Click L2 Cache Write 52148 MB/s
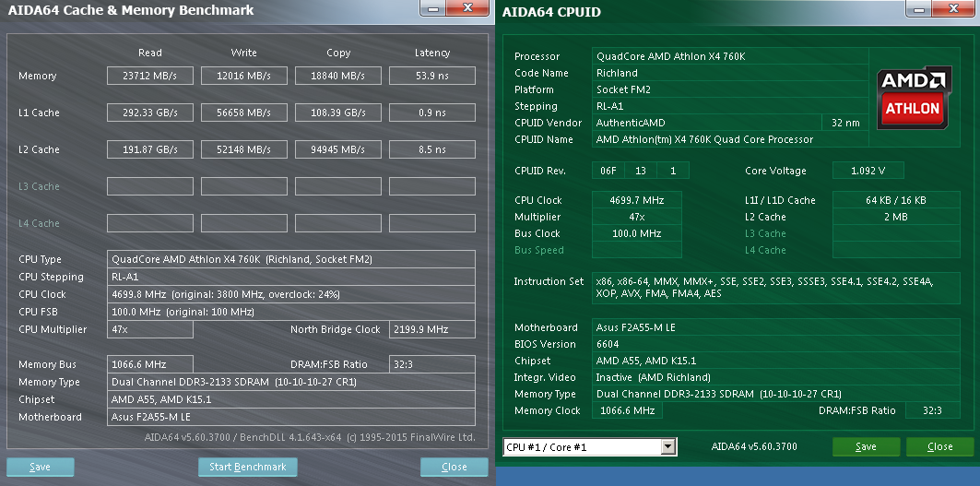980x486 pixels. point(243,149)
